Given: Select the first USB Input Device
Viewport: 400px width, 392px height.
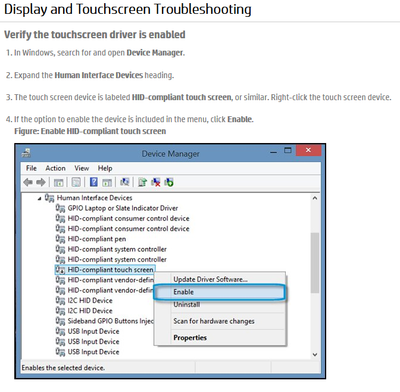Looking at the screenshot, I should [93, 331].
